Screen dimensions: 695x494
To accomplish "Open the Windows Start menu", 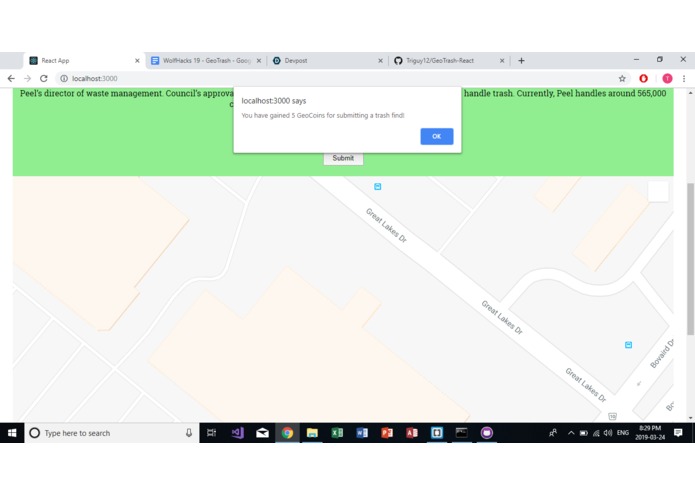I will coord(12,433).
